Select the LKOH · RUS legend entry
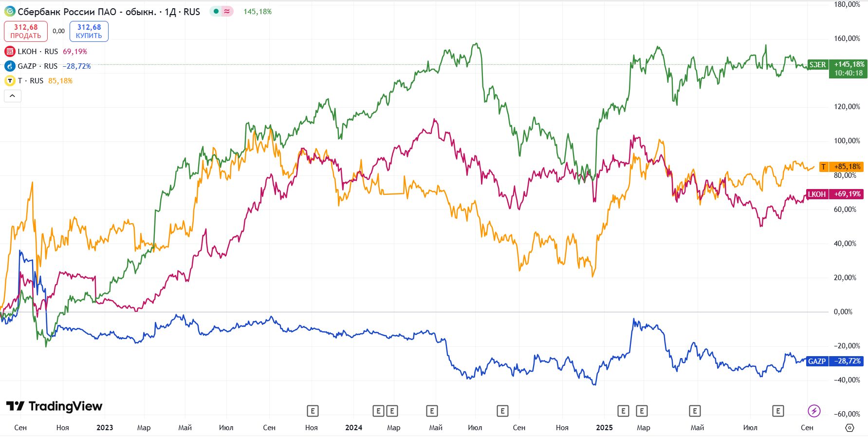Viewport: 868px width, 437px height. 37,51
